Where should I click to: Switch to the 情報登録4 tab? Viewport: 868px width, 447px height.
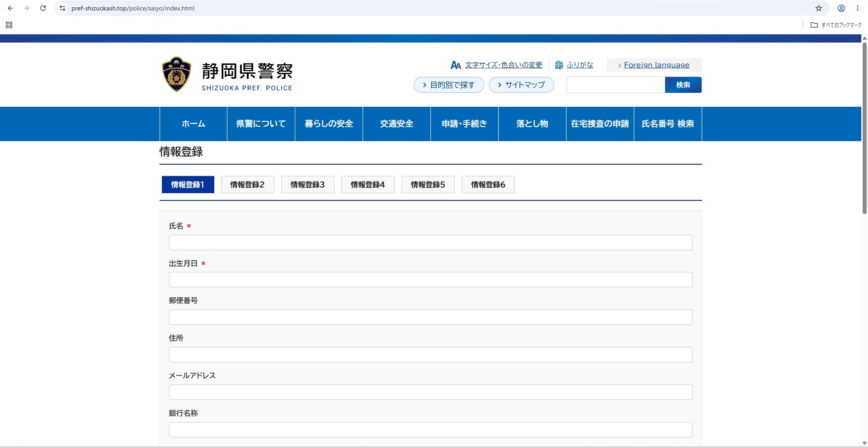(368, 185)
